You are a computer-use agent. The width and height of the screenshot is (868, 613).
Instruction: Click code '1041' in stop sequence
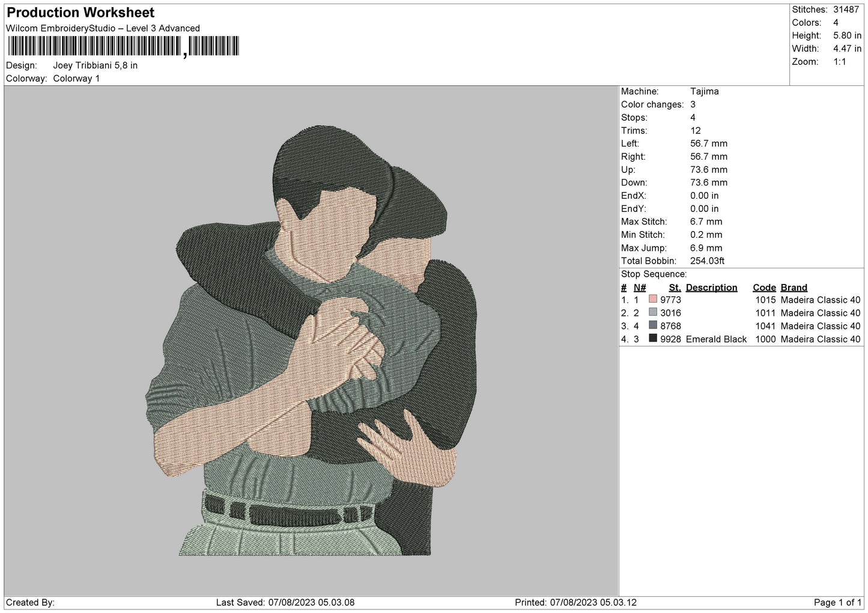765,326
